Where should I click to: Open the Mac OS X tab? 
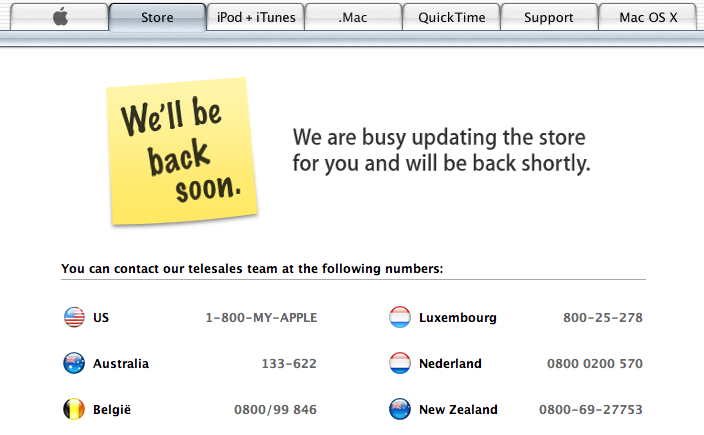point(648,17)
